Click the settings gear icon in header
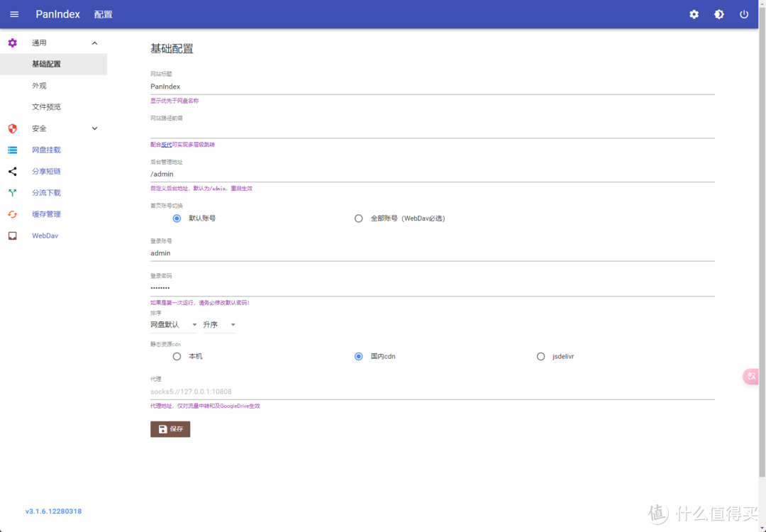 click(694, 14)
